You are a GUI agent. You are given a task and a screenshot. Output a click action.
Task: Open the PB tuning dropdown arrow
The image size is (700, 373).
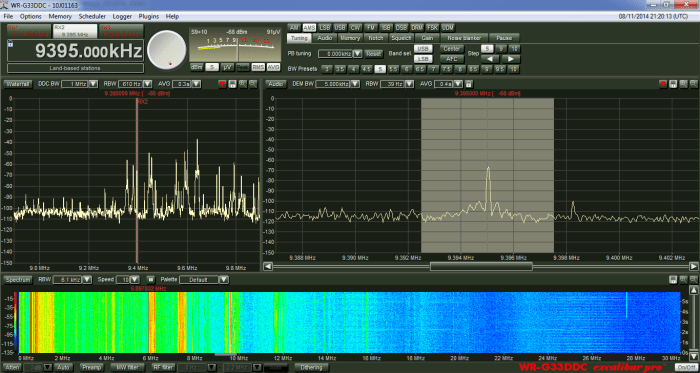click(357, 54)
